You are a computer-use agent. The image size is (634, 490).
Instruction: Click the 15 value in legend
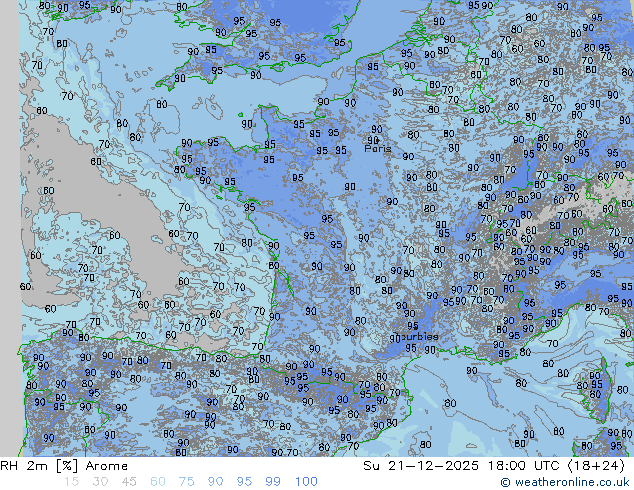point(71,482)
